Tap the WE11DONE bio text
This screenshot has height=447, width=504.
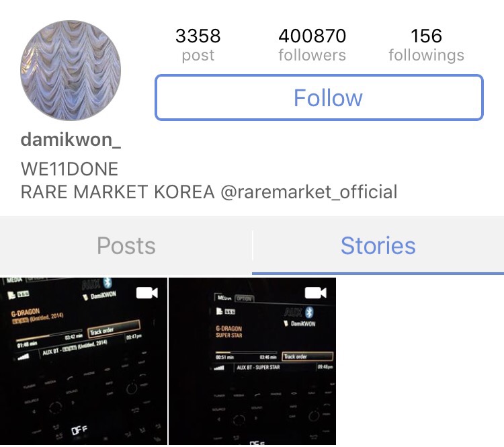tap(69, 169)
